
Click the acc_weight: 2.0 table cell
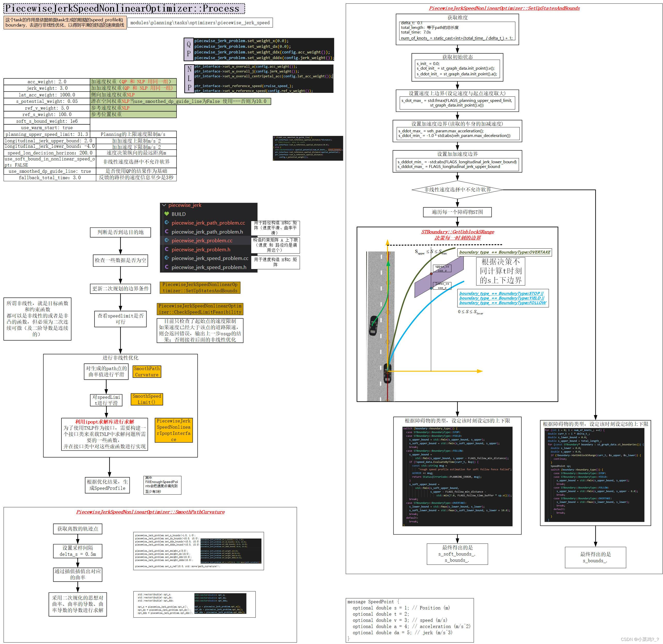click(x=47, y=81)
